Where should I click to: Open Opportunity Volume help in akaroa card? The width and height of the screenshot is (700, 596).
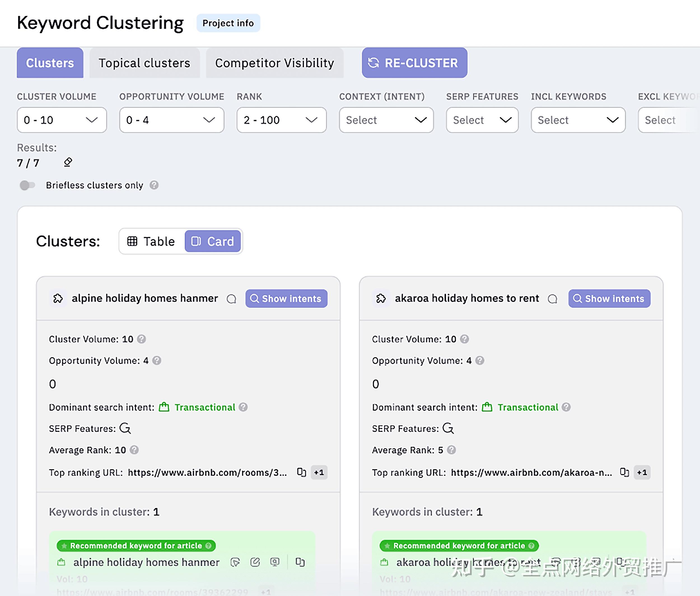480,361
